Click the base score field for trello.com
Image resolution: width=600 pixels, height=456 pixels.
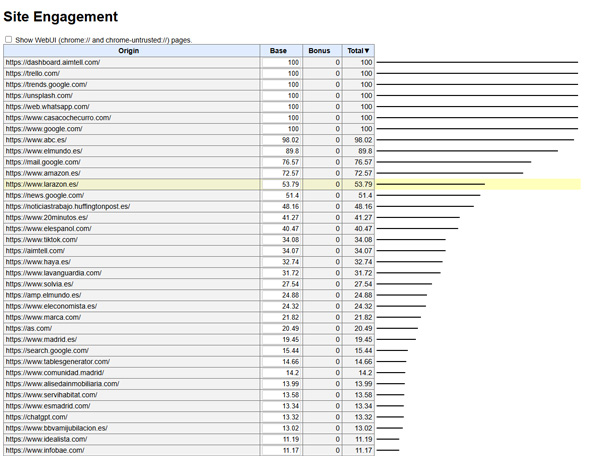281,73
